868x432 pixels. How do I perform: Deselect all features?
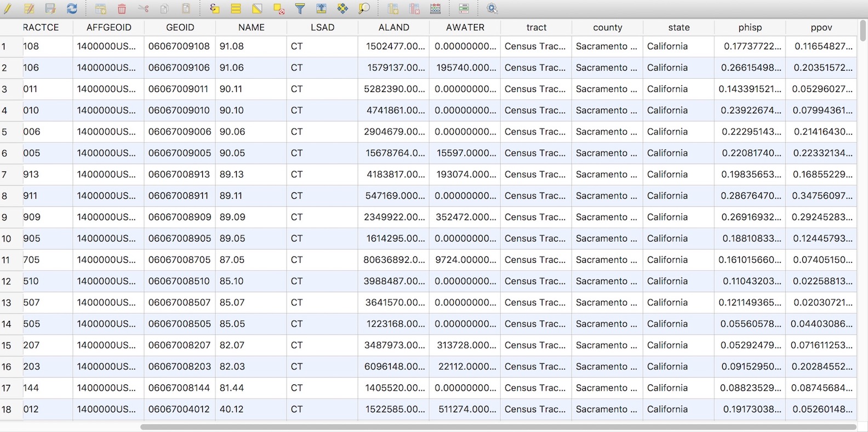point(278,8)
